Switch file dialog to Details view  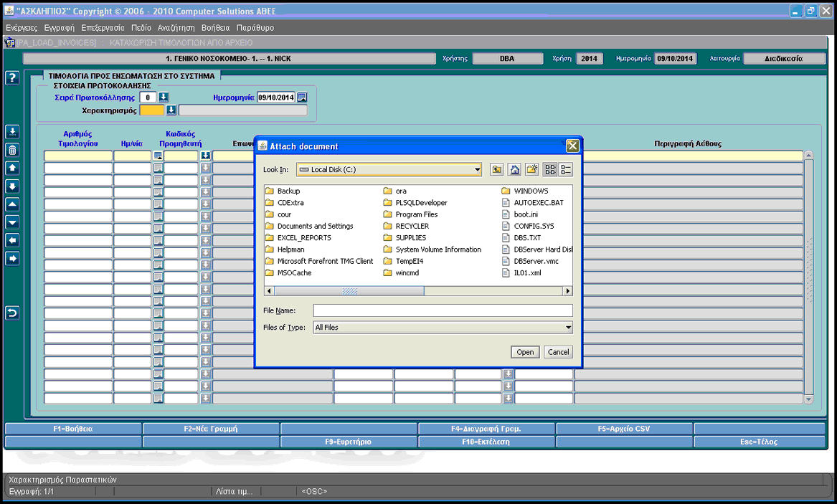pos(566,170)
